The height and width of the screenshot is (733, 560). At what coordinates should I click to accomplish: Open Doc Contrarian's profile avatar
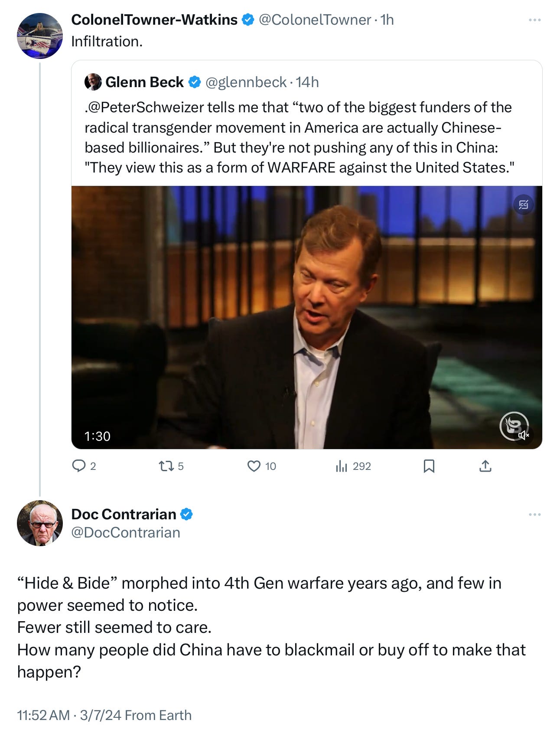(40, 523)
